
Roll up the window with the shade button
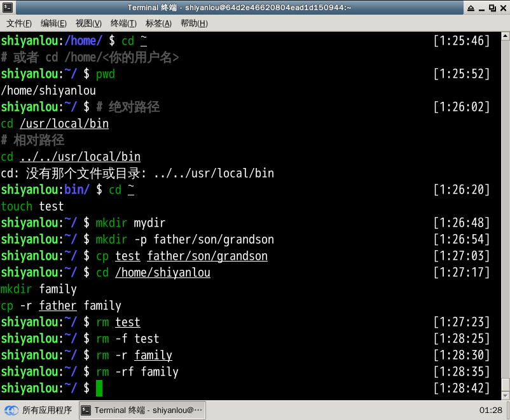tap(471, 8)
